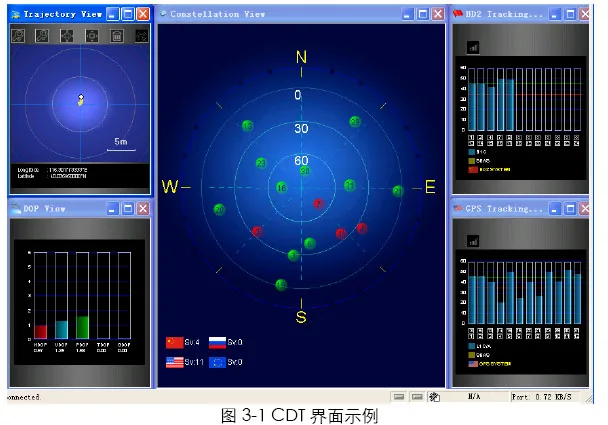This screenshot has height=425, width=608.
Task: Click the cyan VDOP bar in DOP View
Action: point(61,330)
